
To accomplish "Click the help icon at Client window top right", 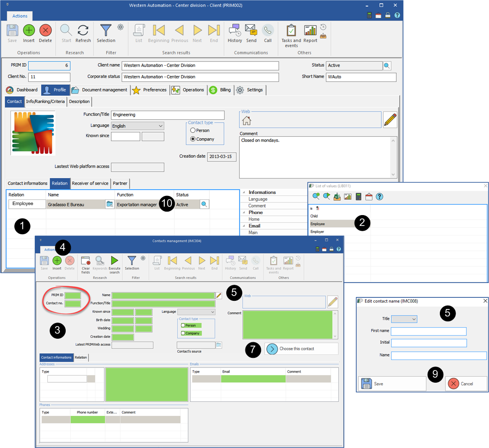I will (397, 15).
